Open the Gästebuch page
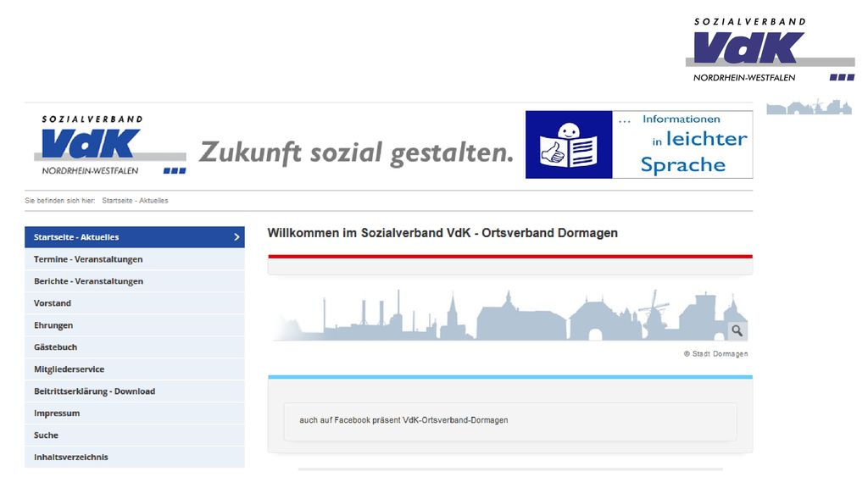Image resolution: width=868 pixels, height=488 pixels. [135, 347]
